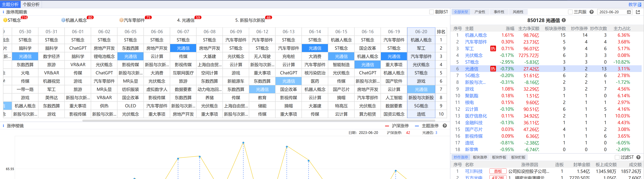Click 英伟达 cell under 05-31
This screenshot has height=179, width=644.
(52, 98)
